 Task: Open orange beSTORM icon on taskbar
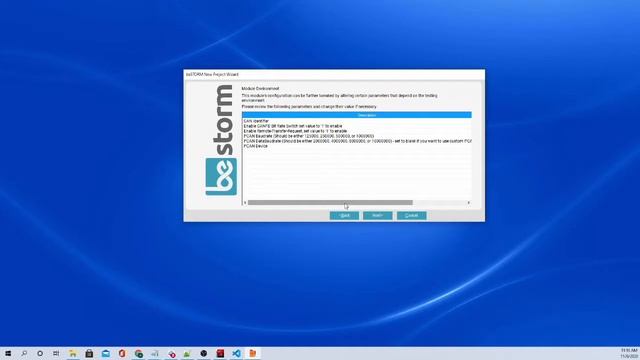[253, 353]
